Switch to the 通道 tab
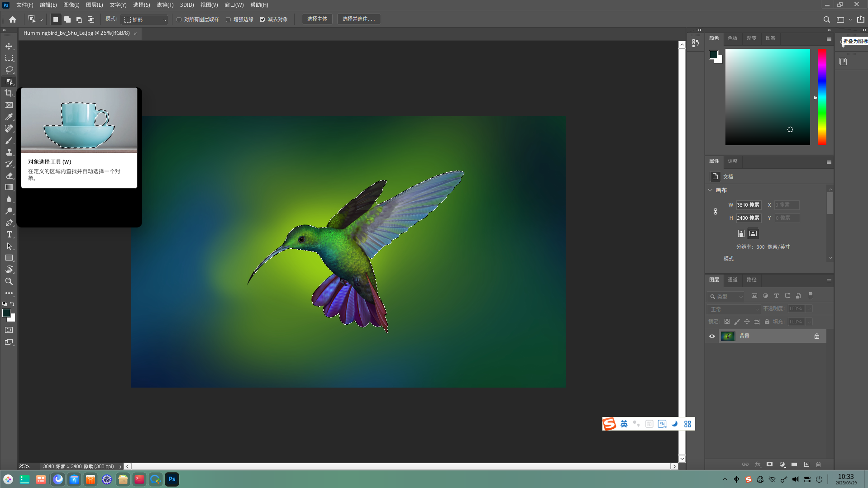Image resolution: width=868 pixels, height=488 pixels. (x=733, y=280)
